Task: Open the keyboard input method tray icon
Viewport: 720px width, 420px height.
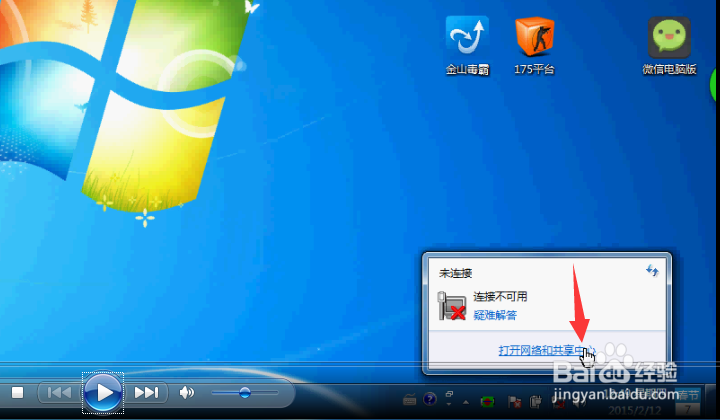Action: point(410,400)
